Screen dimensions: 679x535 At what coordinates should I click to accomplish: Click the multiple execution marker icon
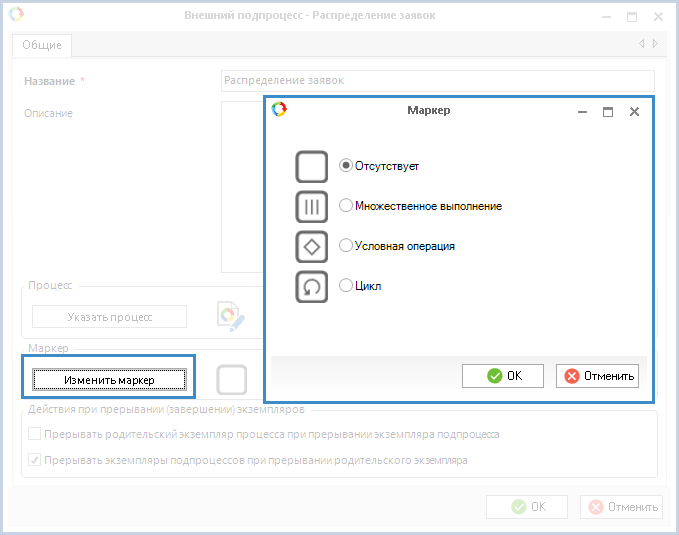pos(312,206)
